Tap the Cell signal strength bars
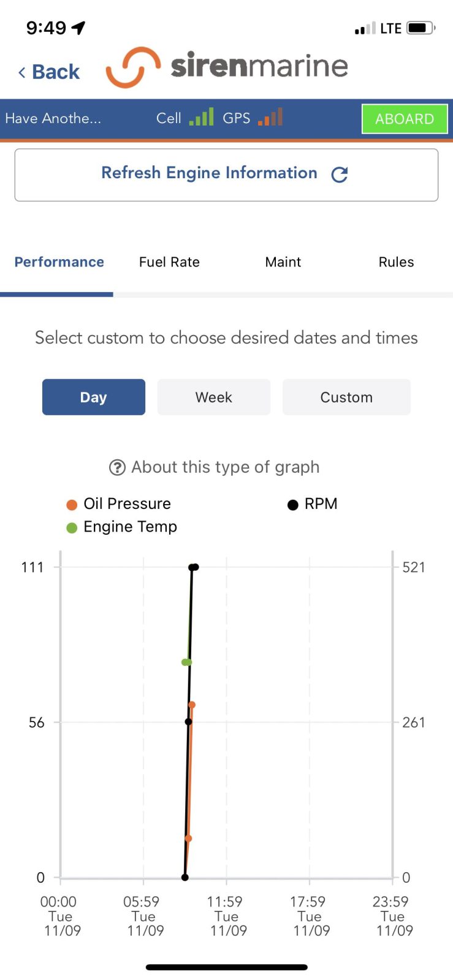The width and height of the screenshot is (453, 980). 201,116
